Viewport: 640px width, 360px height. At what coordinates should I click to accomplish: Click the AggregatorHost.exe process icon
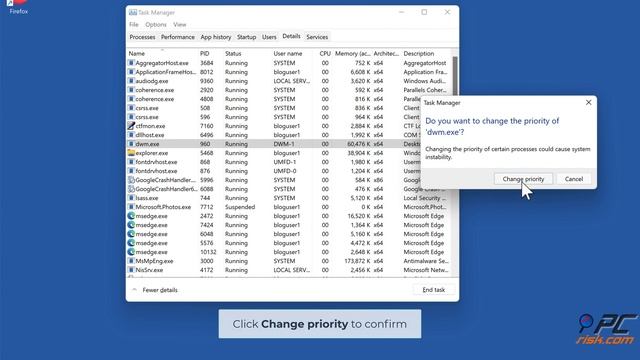tap(131, 63)
